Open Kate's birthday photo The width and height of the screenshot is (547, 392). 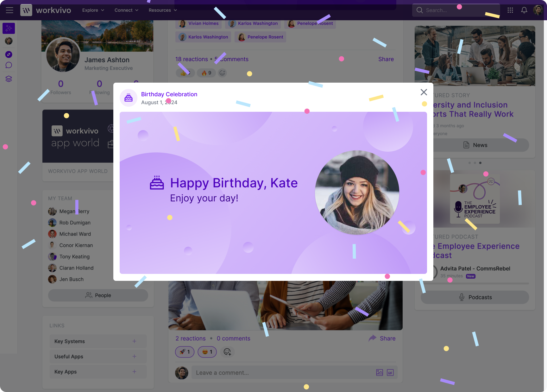coord(357,193)
